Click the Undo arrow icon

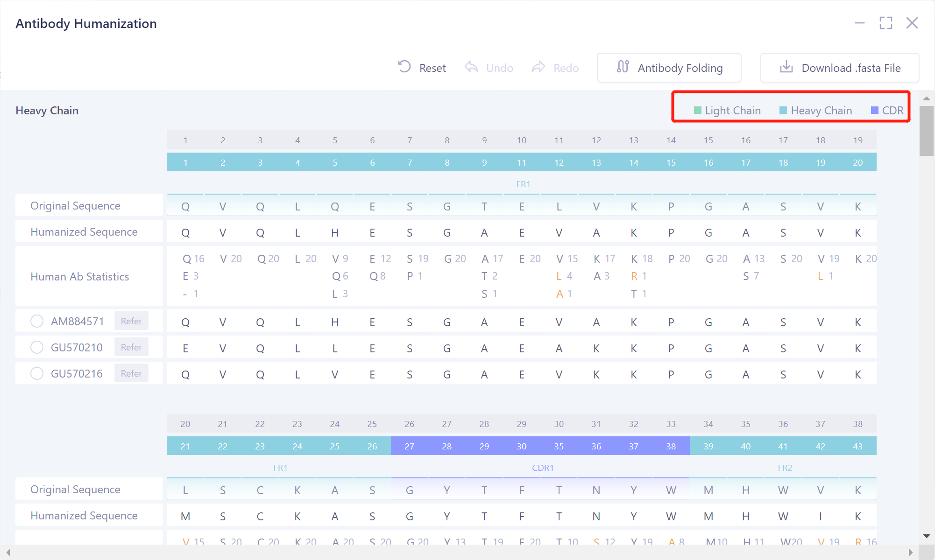coord(471,67)
